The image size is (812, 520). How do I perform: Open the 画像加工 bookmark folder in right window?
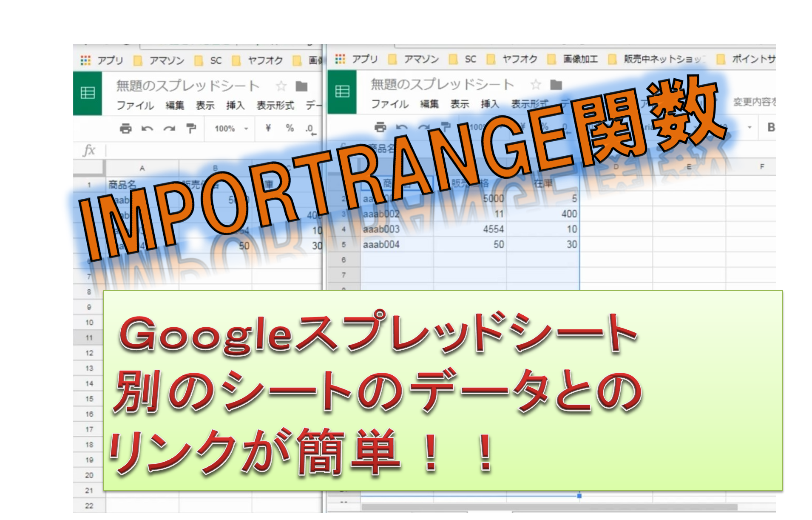click(x=573, y=59)
